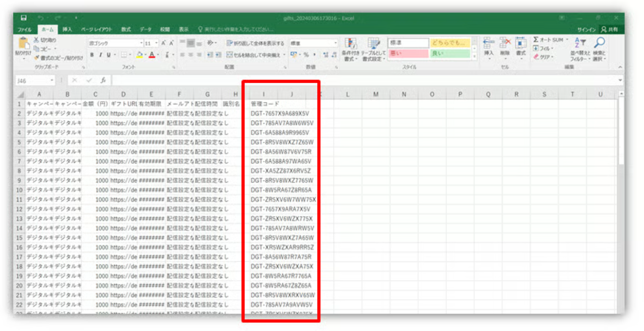Click the Conditional Formatting icon

[x=350, y=44]
